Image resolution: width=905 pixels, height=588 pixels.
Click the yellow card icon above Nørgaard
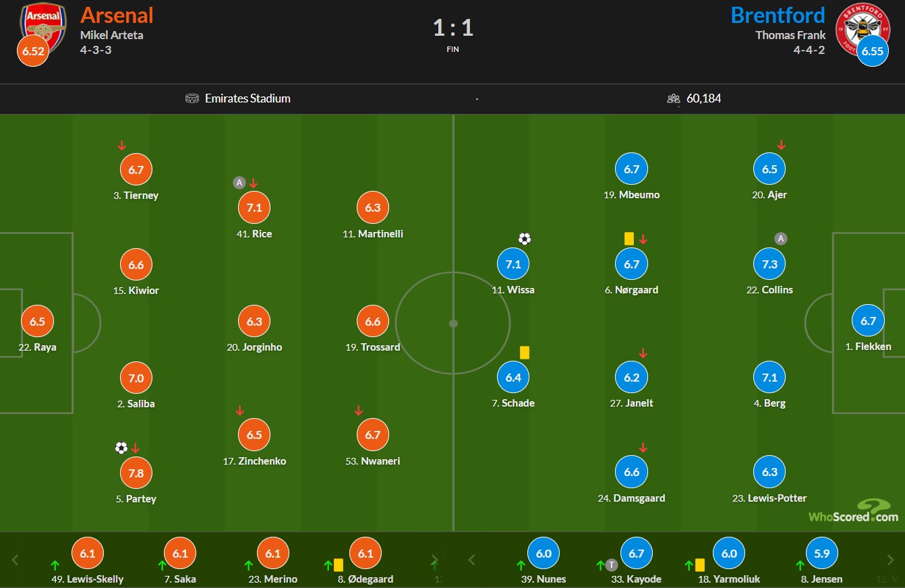point(629,239)
